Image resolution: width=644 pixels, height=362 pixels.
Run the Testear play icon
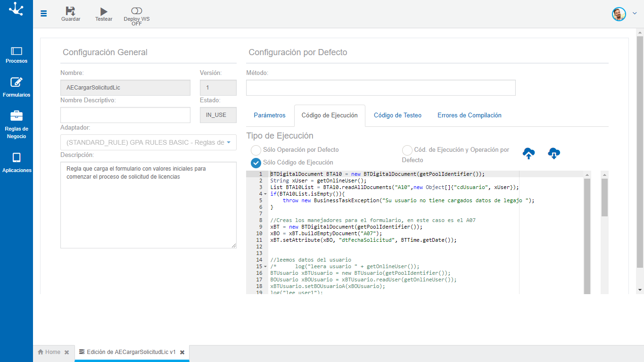[x=104, y=11]
